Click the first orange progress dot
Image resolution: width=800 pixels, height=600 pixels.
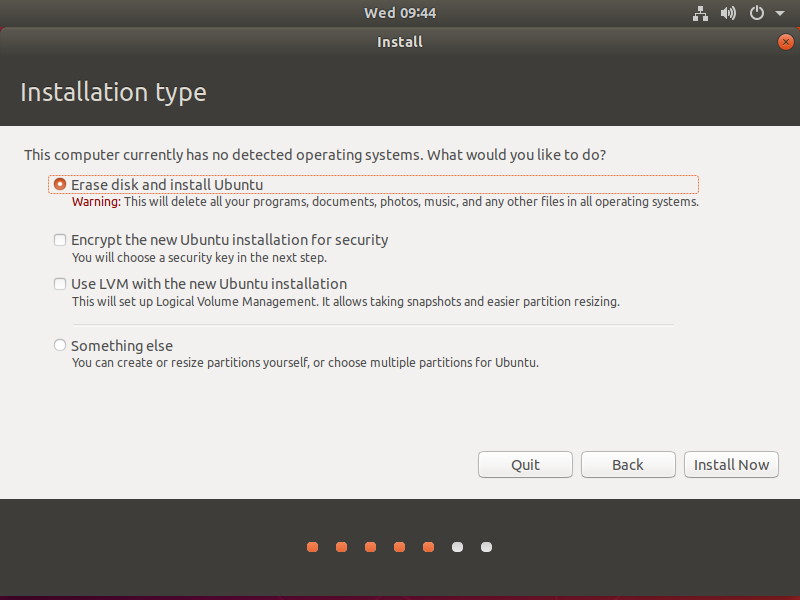(312, 547)
